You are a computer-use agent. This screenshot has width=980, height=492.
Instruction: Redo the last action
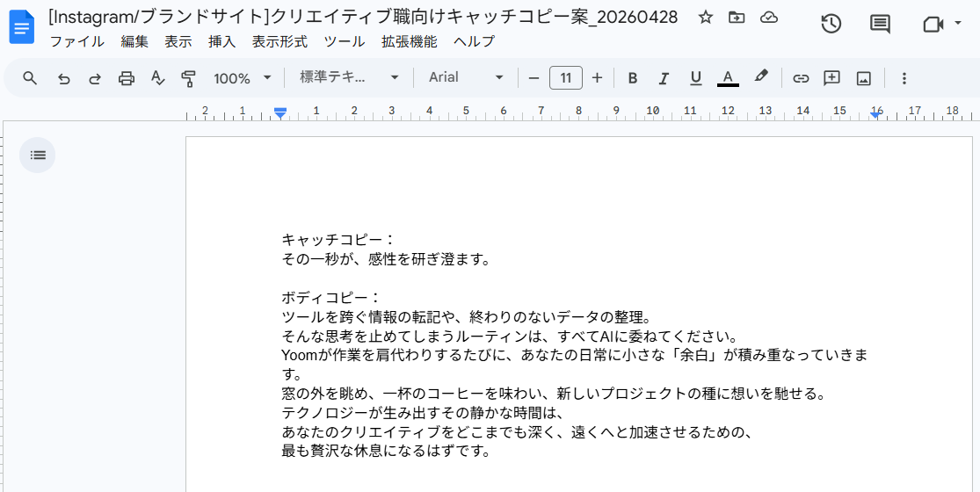95,78
